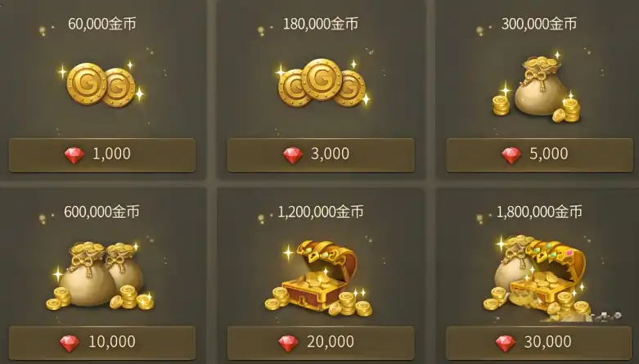
Task: Select the 300,000金币 title text
Action: [539, 24]
